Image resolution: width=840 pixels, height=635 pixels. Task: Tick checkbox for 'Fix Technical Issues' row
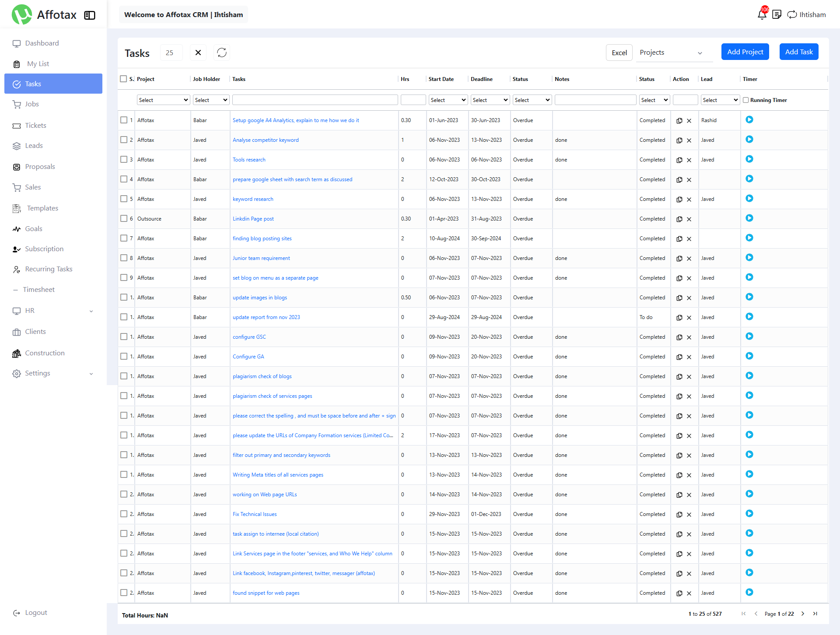(124, 514)
